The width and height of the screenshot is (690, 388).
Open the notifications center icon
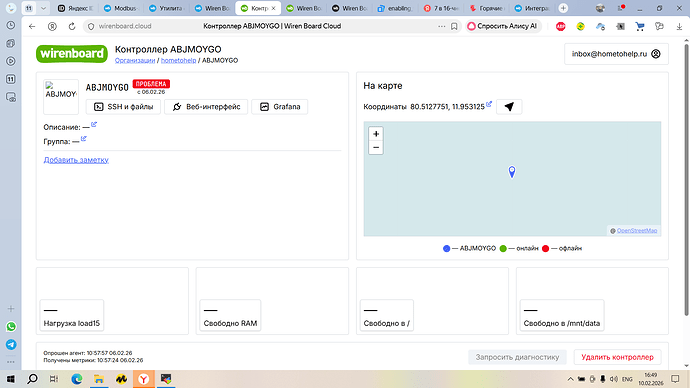[675, 379]
